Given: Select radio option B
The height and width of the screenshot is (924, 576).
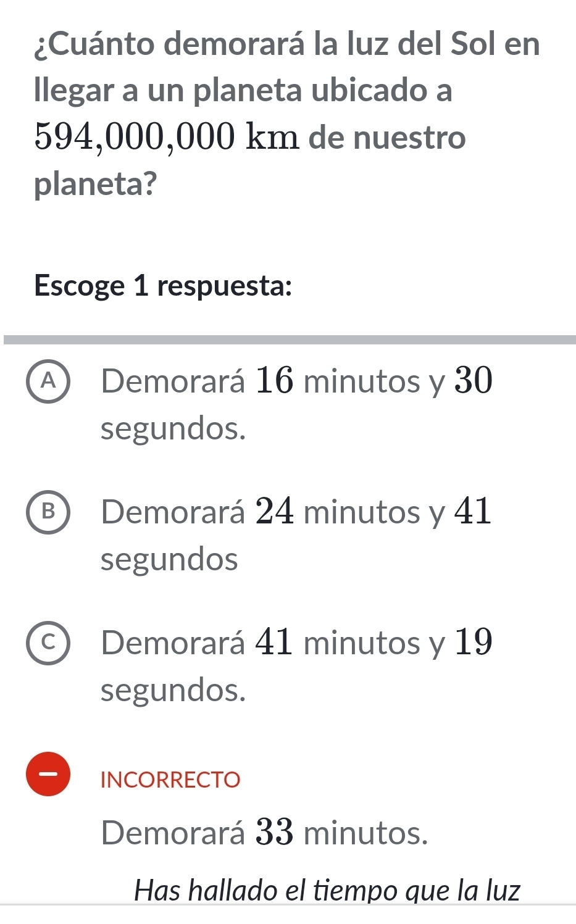Looking at the screenshot, I should (48, 513).
